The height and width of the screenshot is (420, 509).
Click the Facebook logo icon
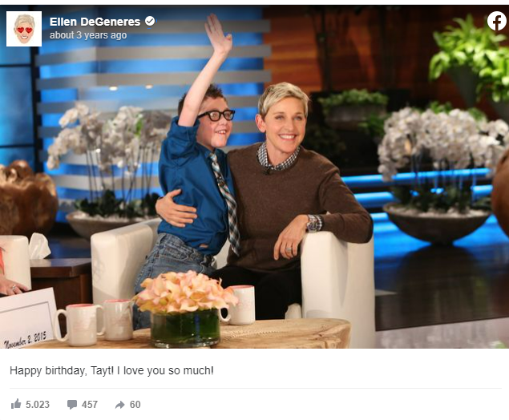tap(497, 21)
